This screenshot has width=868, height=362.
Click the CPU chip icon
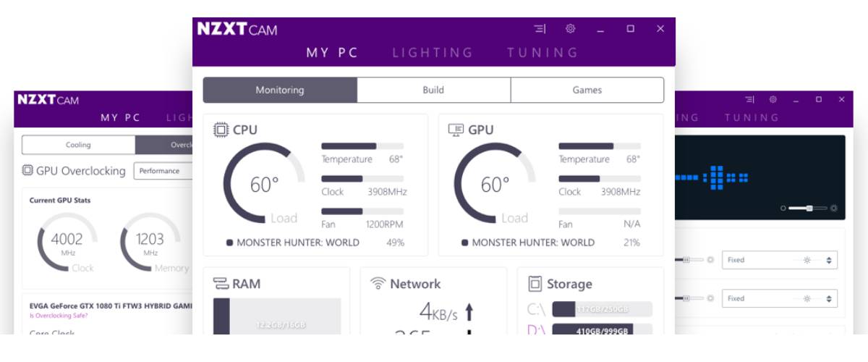221,130
